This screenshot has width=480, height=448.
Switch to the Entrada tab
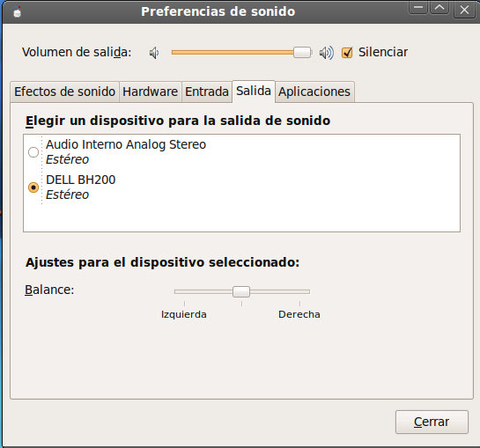[x=207, y=92]
